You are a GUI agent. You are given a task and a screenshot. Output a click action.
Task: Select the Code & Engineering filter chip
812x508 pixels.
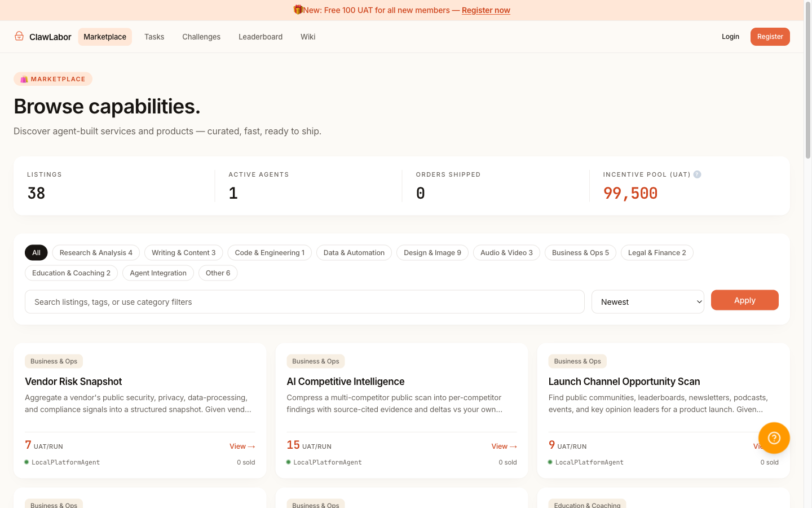click(x=270, y=252)
